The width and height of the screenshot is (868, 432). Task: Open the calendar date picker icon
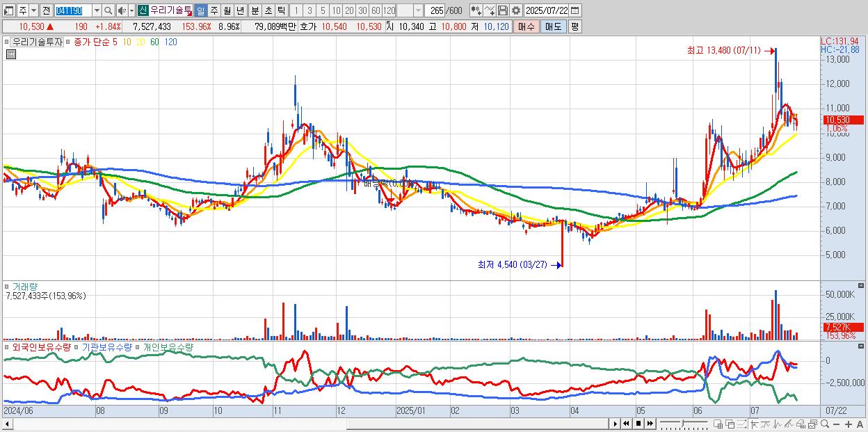click(574, 10)
